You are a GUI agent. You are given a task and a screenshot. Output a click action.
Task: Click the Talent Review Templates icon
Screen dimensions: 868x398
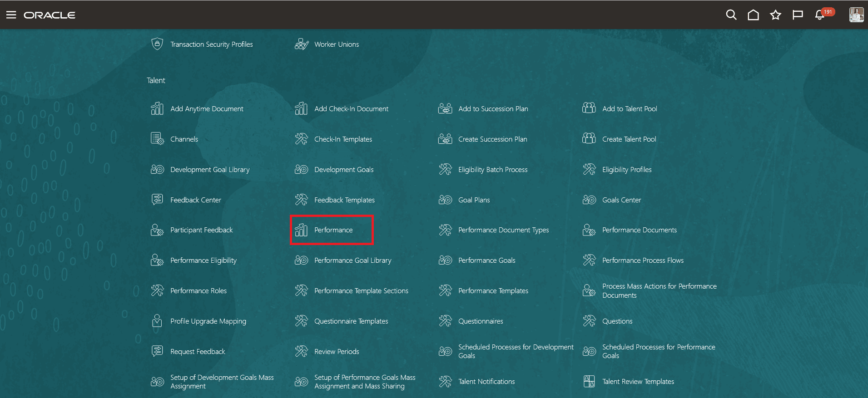[589, 381]
